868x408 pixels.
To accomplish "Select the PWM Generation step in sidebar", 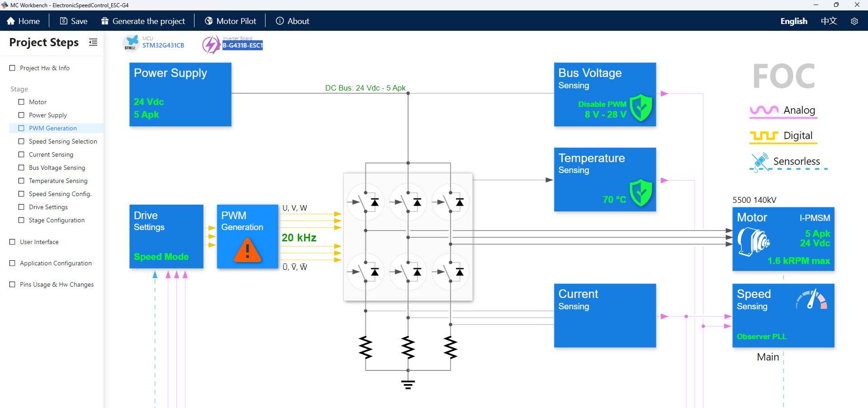I will (x=52, y=128).
